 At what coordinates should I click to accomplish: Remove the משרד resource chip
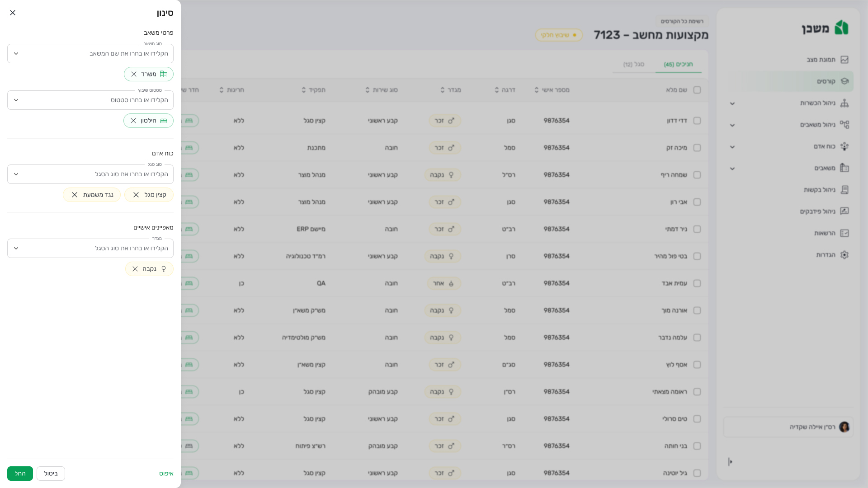(134, 74)
